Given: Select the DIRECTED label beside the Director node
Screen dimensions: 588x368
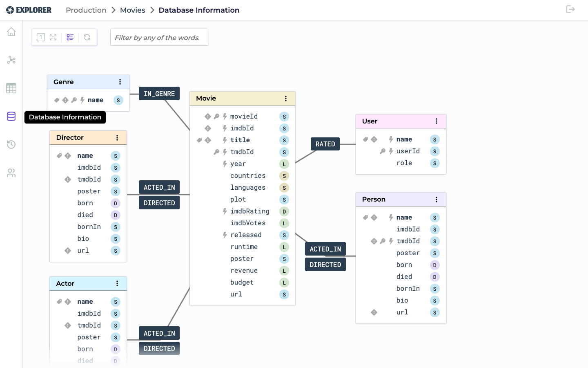Looking at the screenshot, I should point(159,203).
